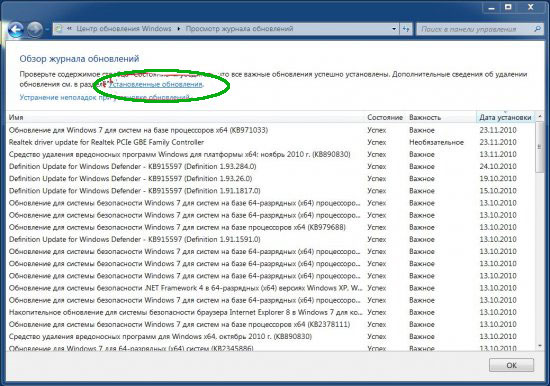Select the 'Internet Explorer 8' cumulative update row
The width and height of the screenshot is (550, 386).
click(271, 312)
